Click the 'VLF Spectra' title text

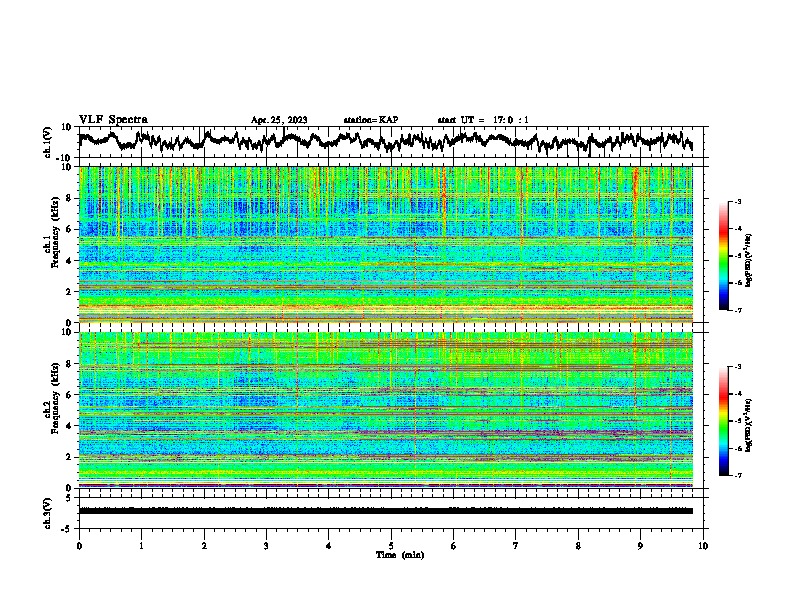coord(113,120)
